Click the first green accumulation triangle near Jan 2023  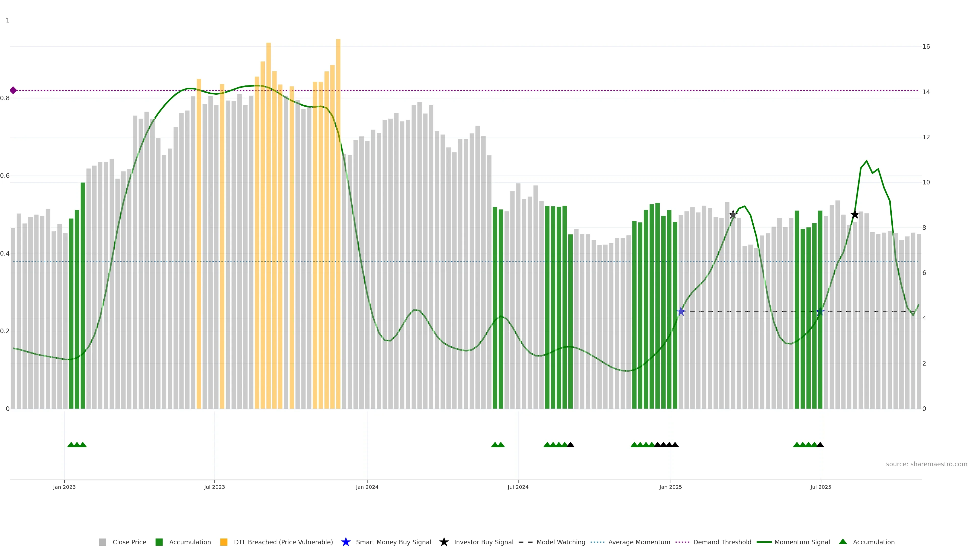point(71,445)
